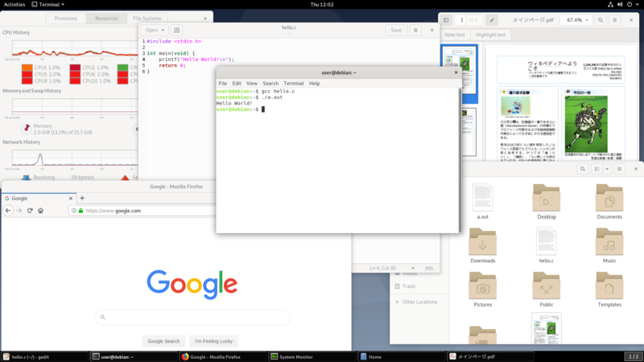Image resolution: width=644 pixels, height=362 pixels.
Task: Click the Memory pie chart color icon
Action: (27, 129)
